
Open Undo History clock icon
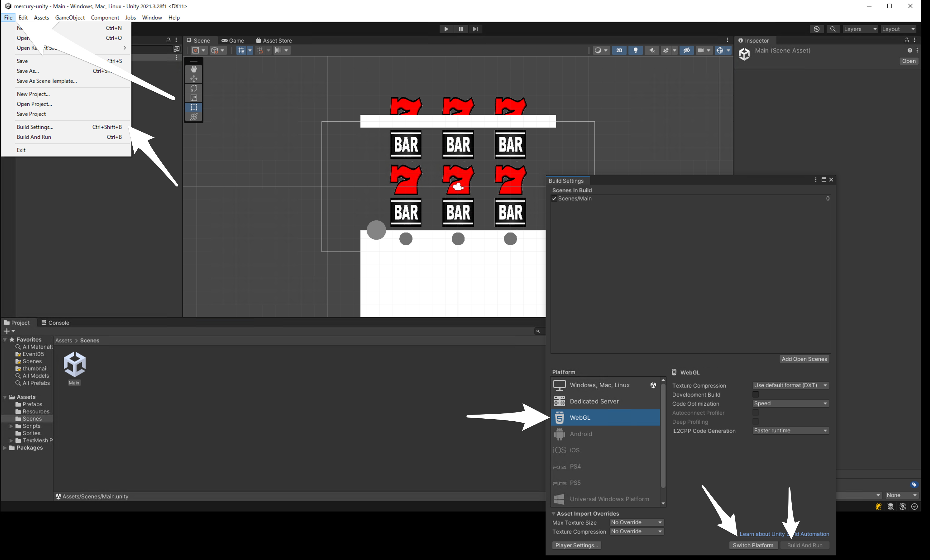click(x=816, y=29)
